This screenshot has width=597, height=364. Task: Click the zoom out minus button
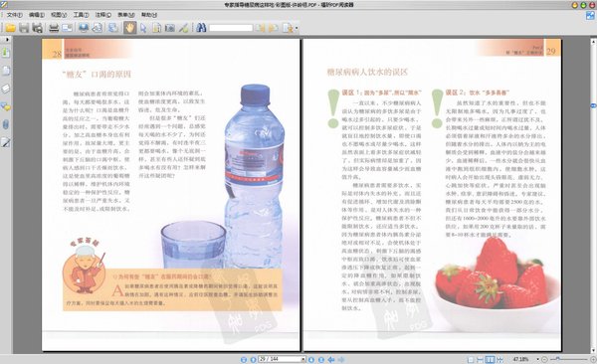coord(544,359)
